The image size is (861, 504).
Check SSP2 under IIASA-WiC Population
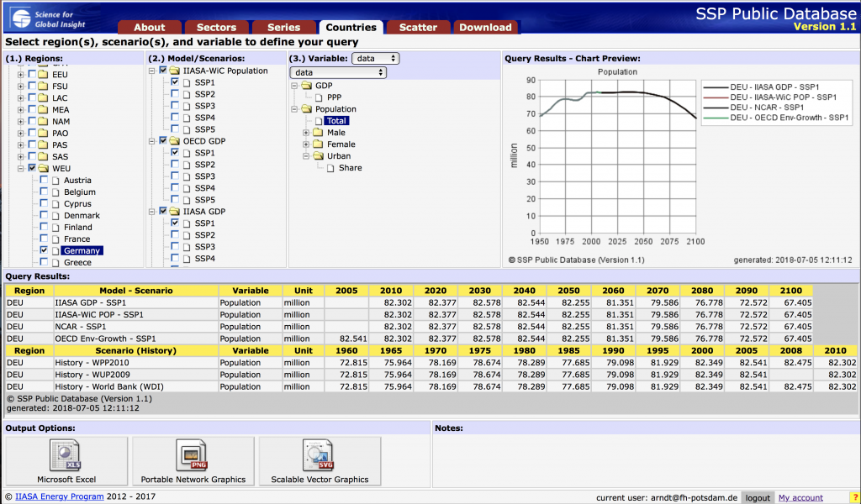tap(175, 94)
